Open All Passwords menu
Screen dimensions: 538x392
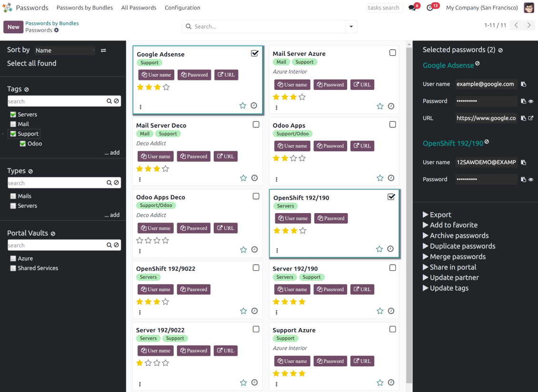point(139,8)
